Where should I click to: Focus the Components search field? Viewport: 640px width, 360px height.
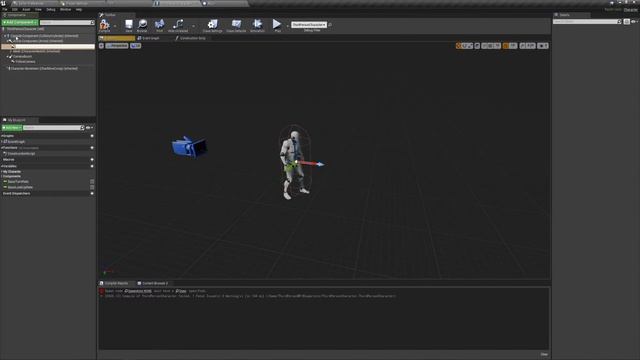click(x=67, y=22)
